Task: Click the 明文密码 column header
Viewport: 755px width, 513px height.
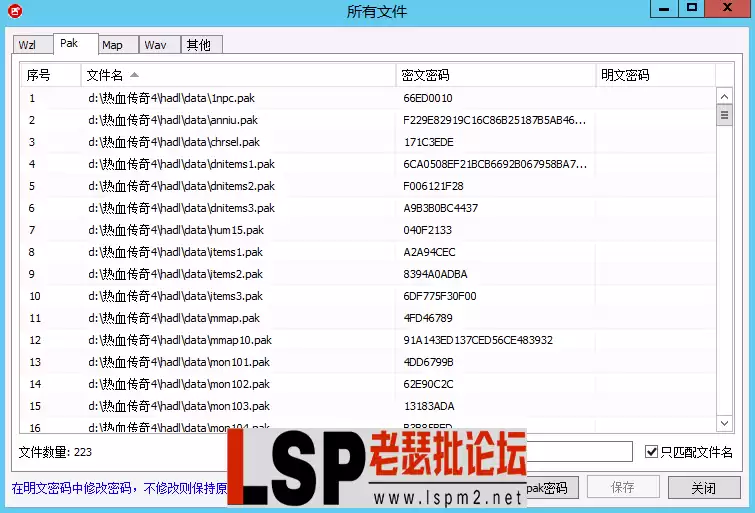Action: point(656,75)
